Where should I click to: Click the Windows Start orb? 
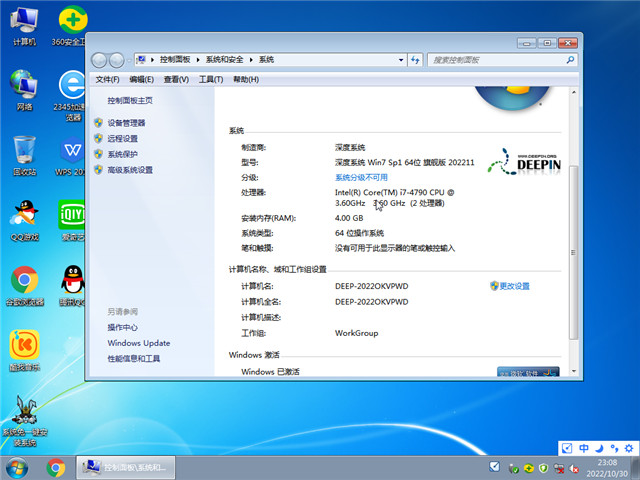point(17,467)
